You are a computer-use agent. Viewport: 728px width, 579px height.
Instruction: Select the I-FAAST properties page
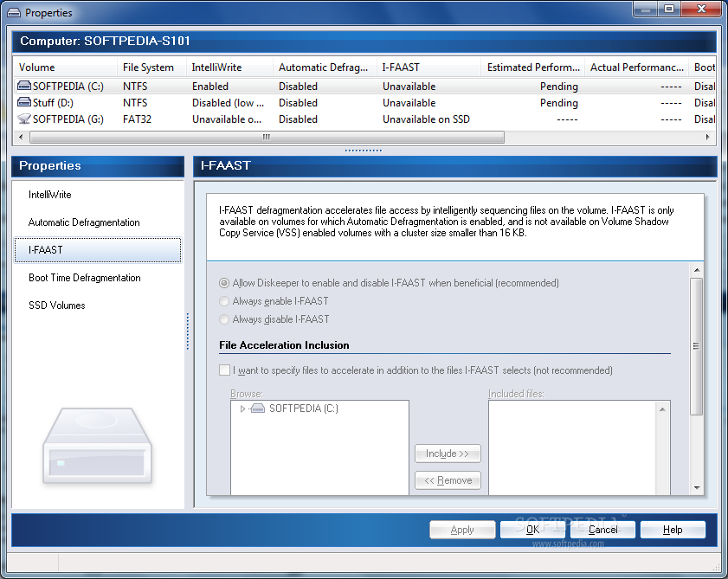(x=98, y=250)
